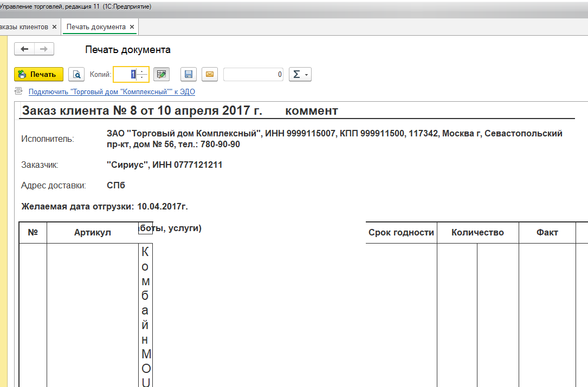Click the forward arrow navigation button
The height and width of the screenshot is (387, 588).
pyautogui.click(x=44, y=49)
